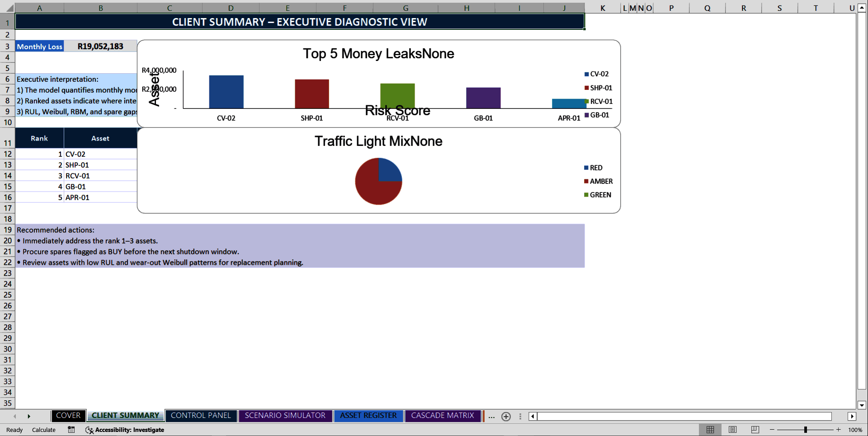Switch to Normal view in the status bar
Image resolution: width=868 pixels, height=436 pixels.
pos(710,430)
